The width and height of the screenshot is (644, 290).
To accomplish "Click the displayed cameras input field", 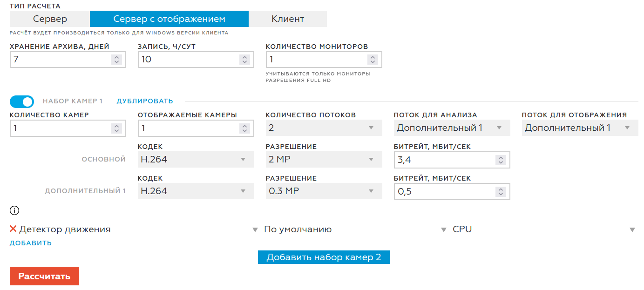I will click(x=189, y=128).
